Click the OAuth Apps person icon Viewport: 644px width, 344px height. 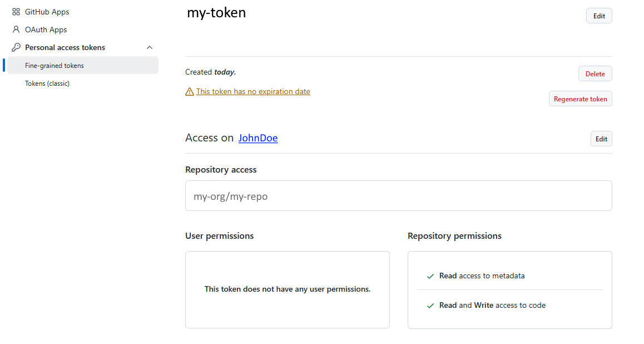(x=16, y=30)
